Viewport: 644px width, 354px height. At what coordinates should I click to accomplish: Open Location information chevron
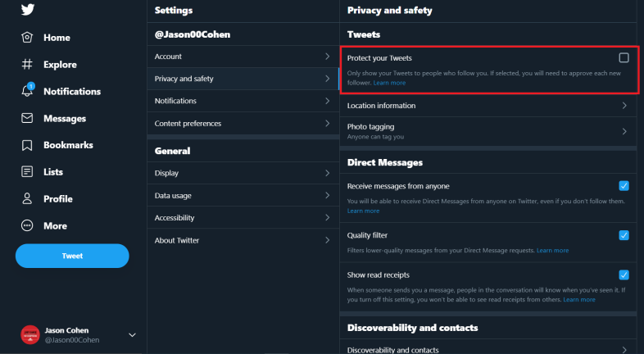pos(624,106)
